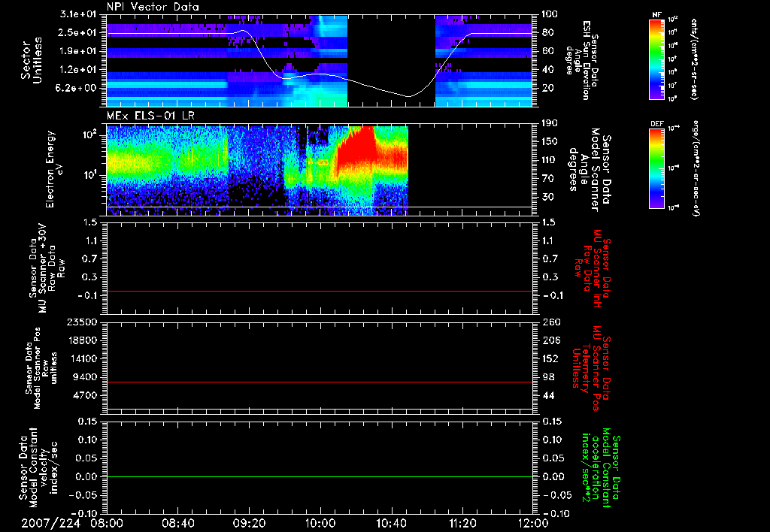Click the '98' telemetry tick label
This screenshot has height=532, width=770.
click(547, 377)
